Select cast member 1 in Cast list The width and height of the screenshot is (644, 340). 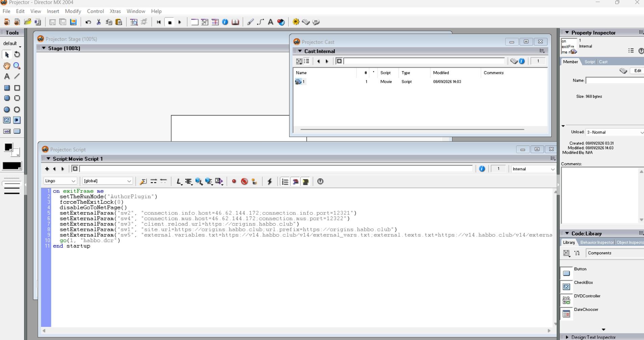coord(300,82)
